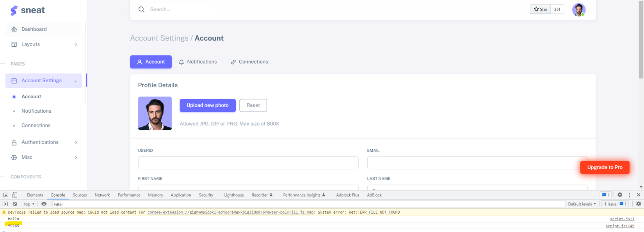Open the script.js:149 source link
This screenshot has height=232, width=644.
tap(619, 226)
